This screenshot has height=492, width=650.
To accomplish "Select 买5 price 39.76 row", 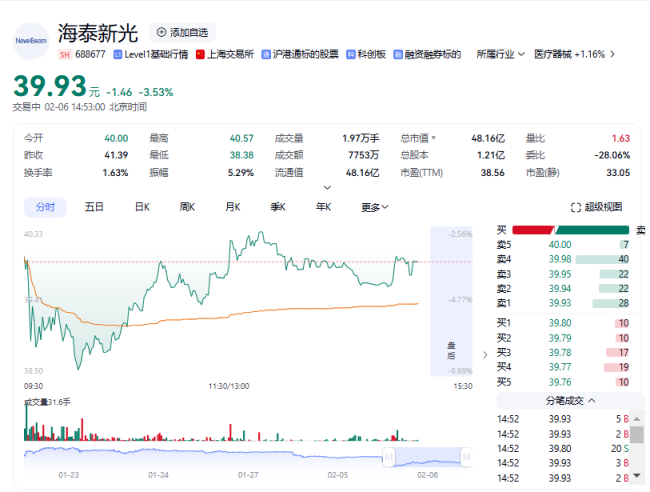I will click(x=563, y=382).
